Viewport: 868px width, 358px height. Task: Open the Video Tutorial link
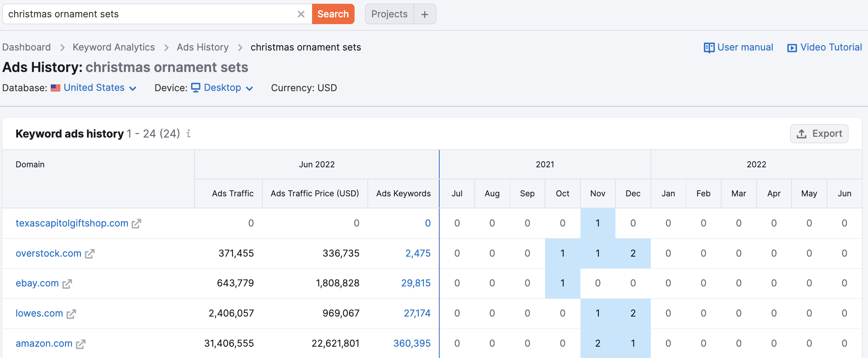point(824,47)
